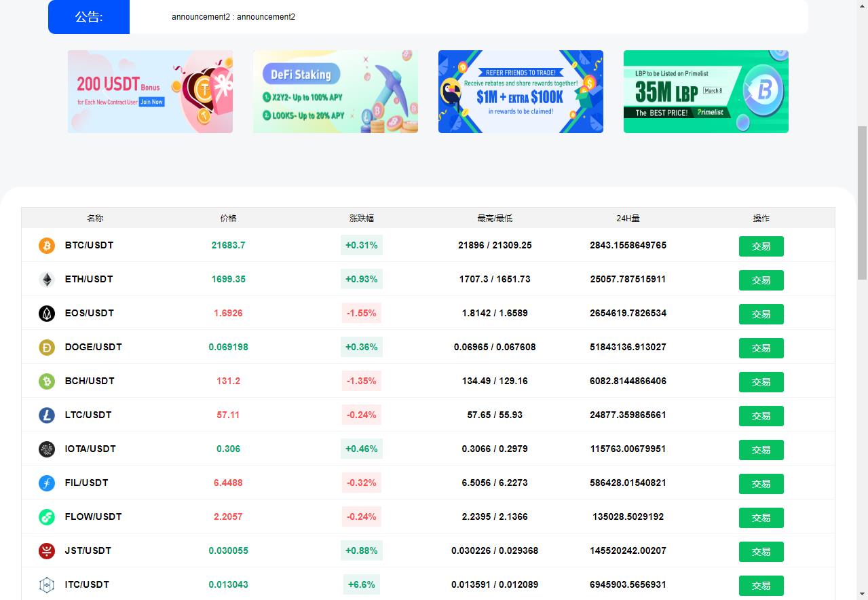Click the IOTA coin icon
The height and width of the screenshot is (600, 868).
point(47,449)
